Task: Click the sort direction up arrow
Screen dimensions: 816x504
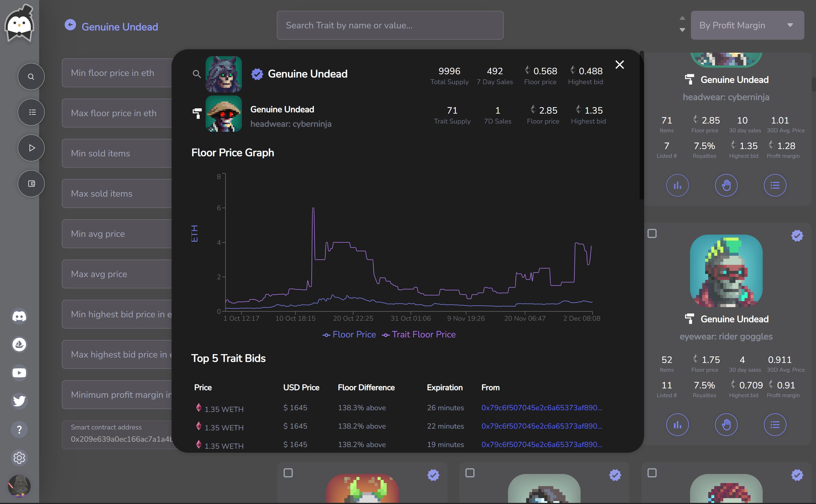Action: (682, 18)
